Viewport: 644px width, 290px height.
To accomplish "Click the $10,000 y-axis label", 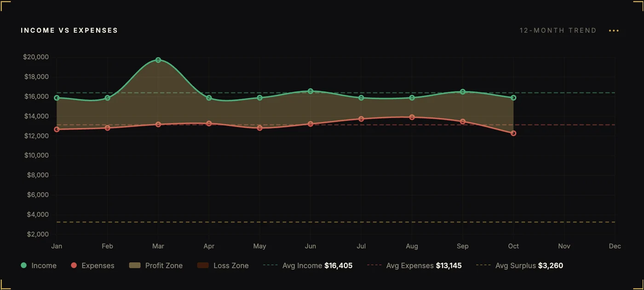I will click(36, 156).
